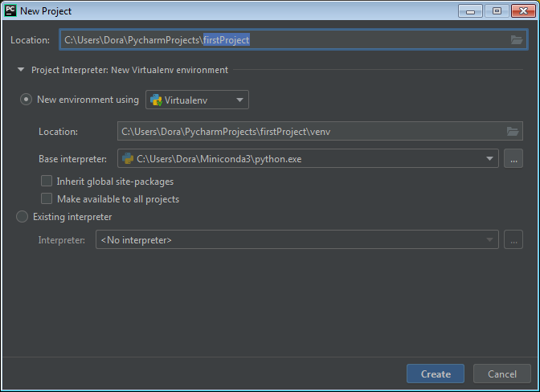
Task: Click browse button next to Interpreter field
Action: click(x=513, y=239)
